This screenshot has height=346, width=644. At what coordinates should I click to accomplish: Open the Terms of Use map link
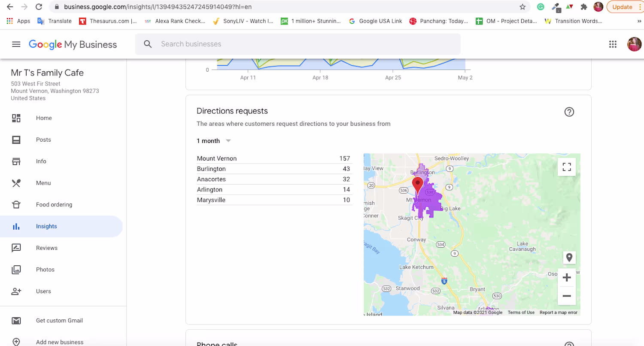(x=521, y=313)
